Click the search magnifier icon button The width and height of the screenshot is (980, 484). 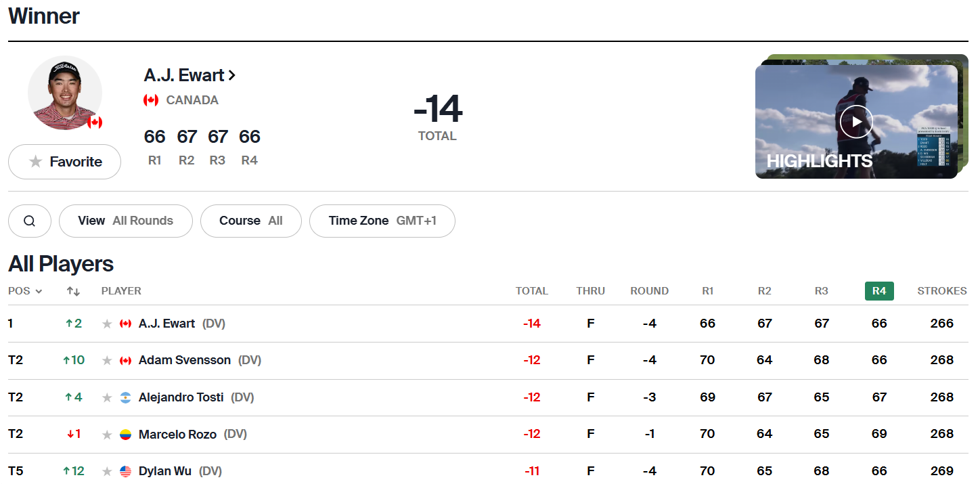pyautogui.click(x=29, y=221)
